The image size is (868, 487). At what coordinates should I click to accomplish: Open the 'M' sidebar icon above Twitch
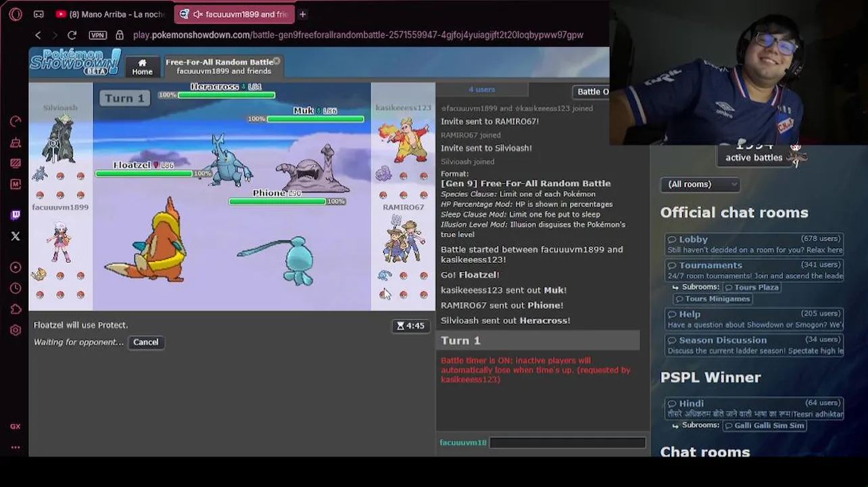[x=16, y=184]
